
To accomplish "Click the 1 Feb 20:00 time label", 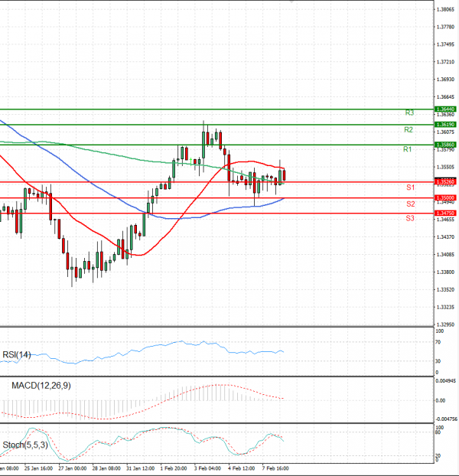I will pos(174,468).
